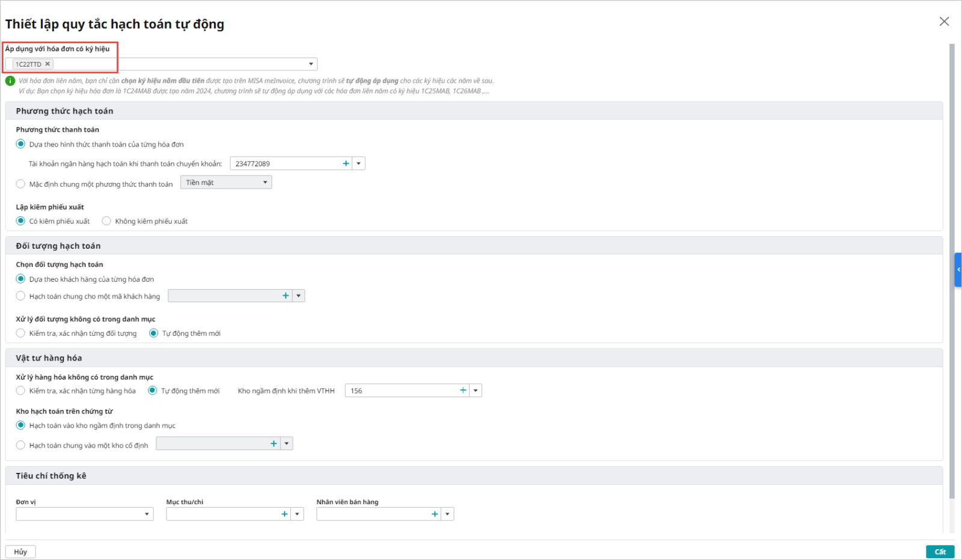Add new default warehouse via plus icon
This screenshot has width=962, height=560.
(x=463, y=391)
